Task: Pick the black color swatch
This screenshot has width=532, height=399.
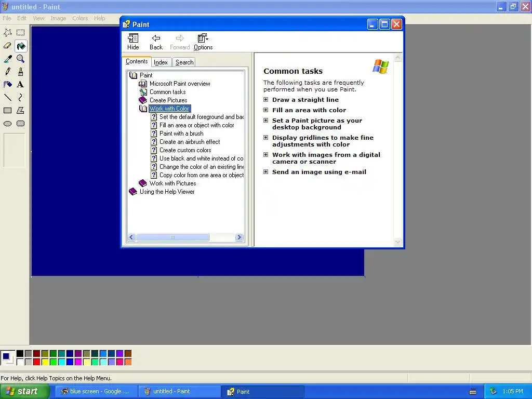Action: [x=20, y=353]
